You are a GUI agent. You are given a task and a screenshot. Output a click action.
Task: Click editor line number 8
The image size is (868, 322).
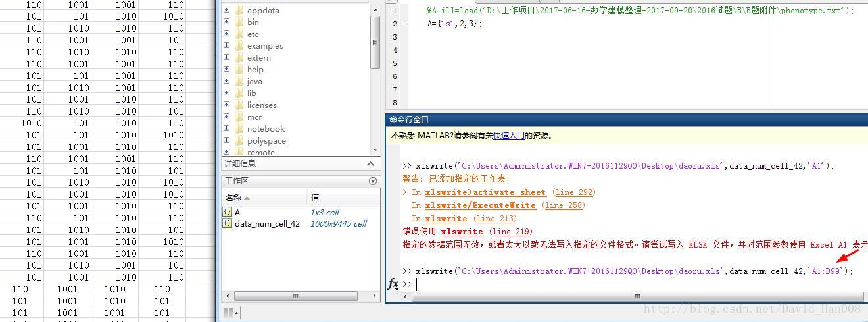[394, 103]
